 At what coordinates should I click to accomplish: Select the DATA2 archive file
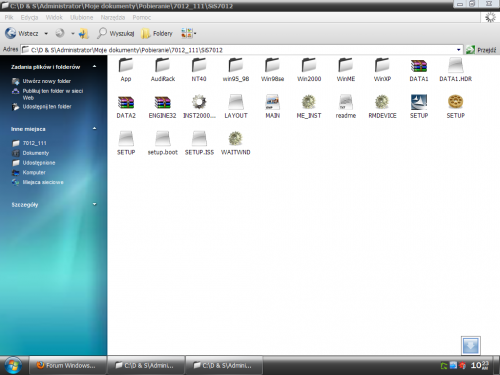(126, 106)
